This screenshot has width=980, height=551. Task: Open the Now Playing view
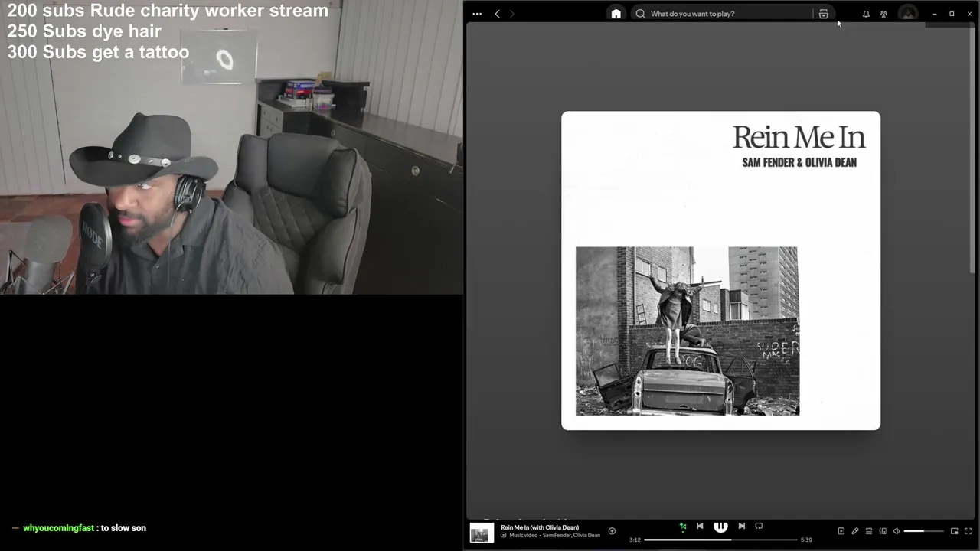point(841,531)
